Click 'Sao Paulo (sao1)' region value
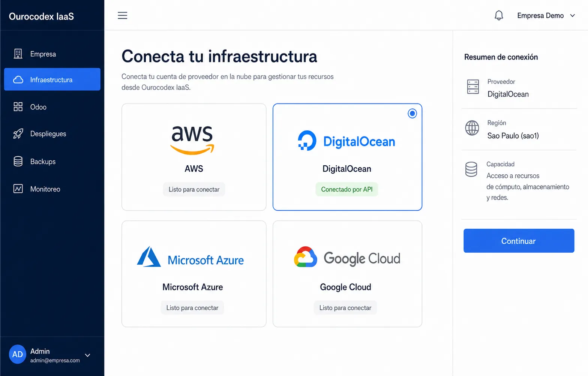 tap(513, 136)
